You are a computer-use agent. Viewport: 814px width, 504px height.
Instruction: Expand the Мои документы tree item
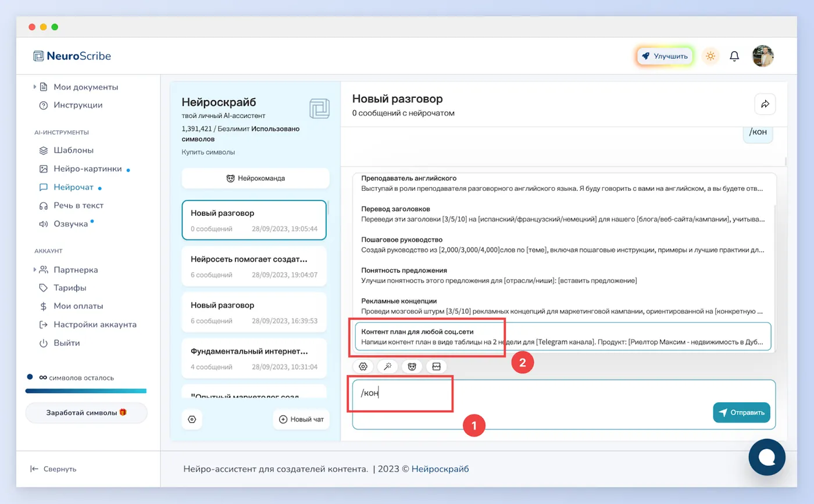(x=35, y=87)
